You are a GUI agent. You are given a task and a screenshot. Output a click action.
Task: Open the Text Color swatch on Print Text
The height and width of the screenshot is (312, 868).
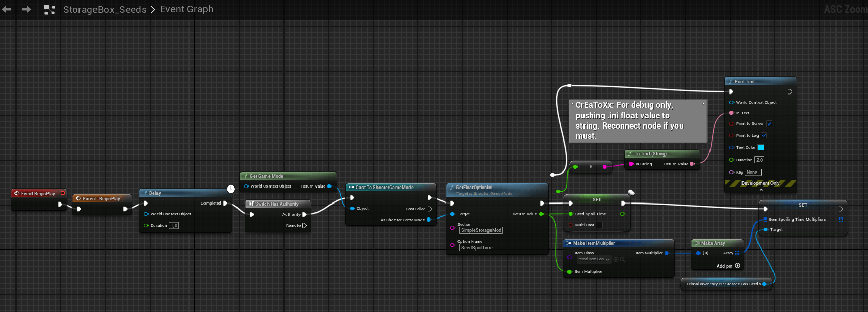click(x=761, y=147)
